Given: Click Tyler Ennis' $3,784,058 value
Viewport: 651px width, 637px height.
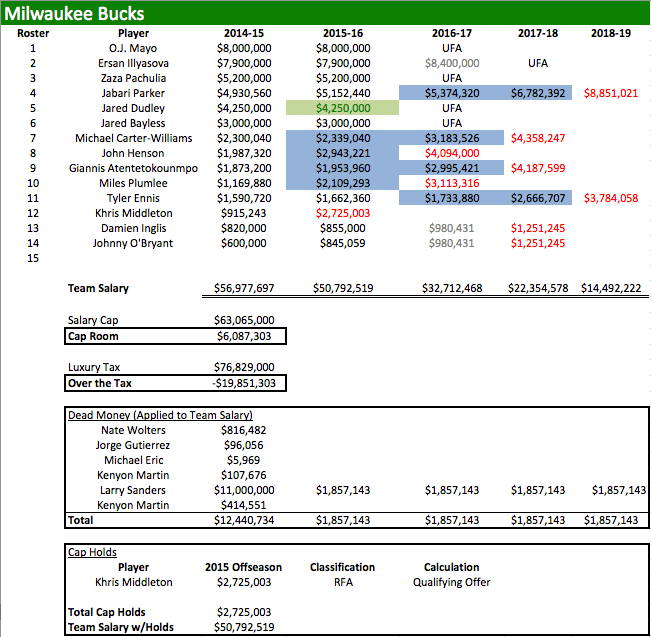Looking at the screenshot, I should point(611,198).
